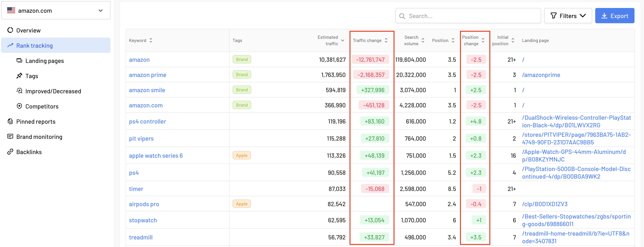Click the Brand tag on amazon prime row
The image size is (644, 247).
click(242, 75)
